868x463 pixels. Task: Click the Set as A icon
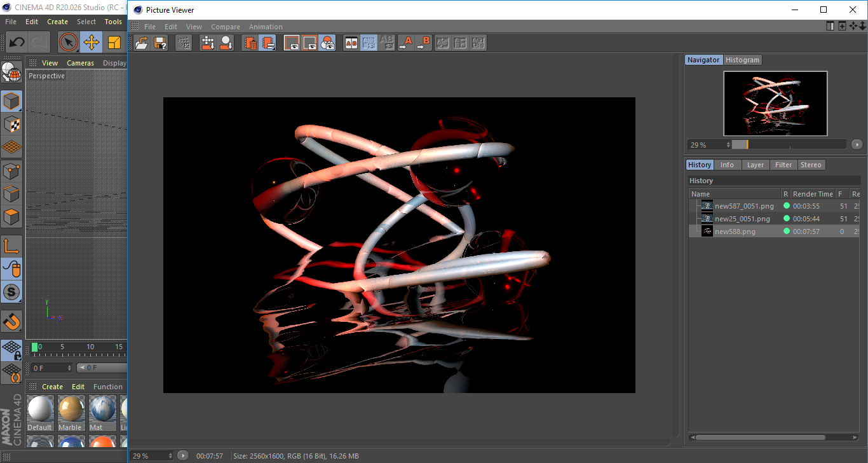coord(405,43)
